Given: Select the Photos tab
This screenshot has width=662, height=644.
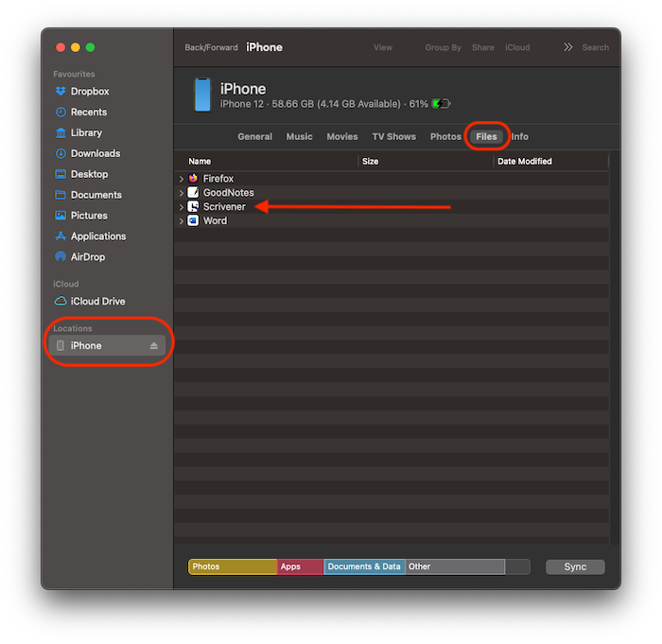Looking at the screenshot, I should tap(445, 137).
